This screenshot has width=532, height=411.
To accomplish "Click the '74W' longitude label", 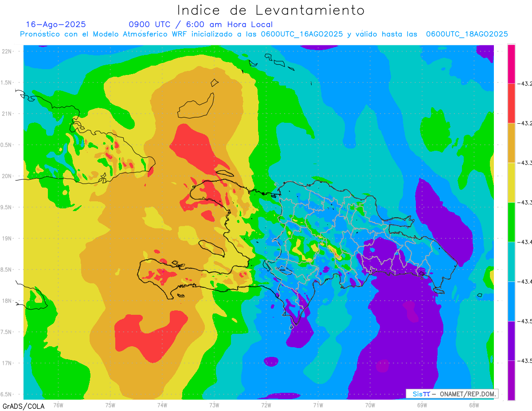I will [x=162, y=405].
